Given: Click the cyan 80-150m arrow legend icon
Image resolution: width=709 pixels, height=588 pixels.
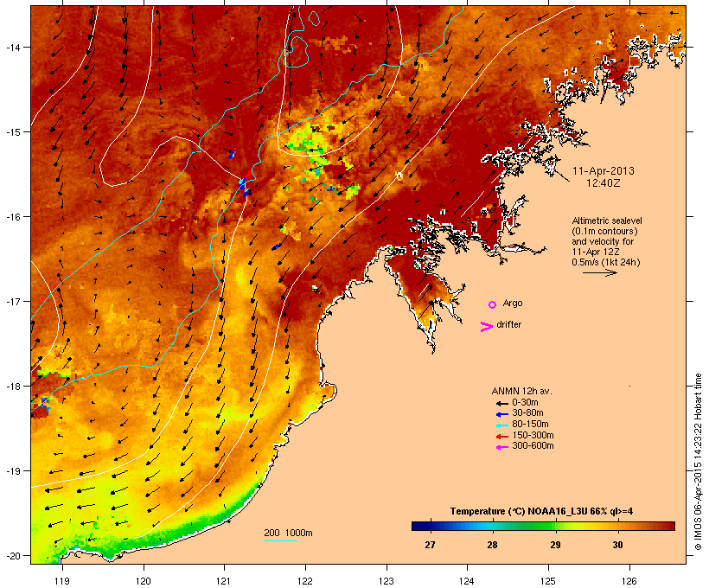Looking at the screenshot, I should point(501,425).
